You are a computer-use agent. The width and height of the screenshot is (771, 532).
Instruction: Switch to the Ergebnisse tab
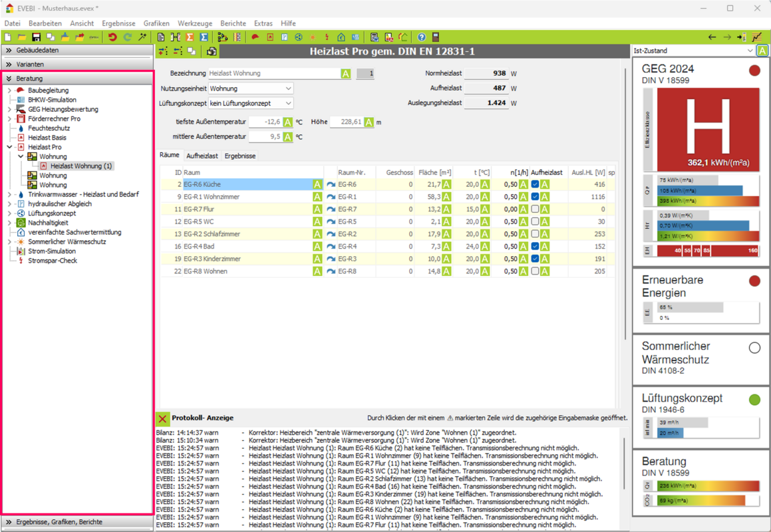click(x=239, y=156)
